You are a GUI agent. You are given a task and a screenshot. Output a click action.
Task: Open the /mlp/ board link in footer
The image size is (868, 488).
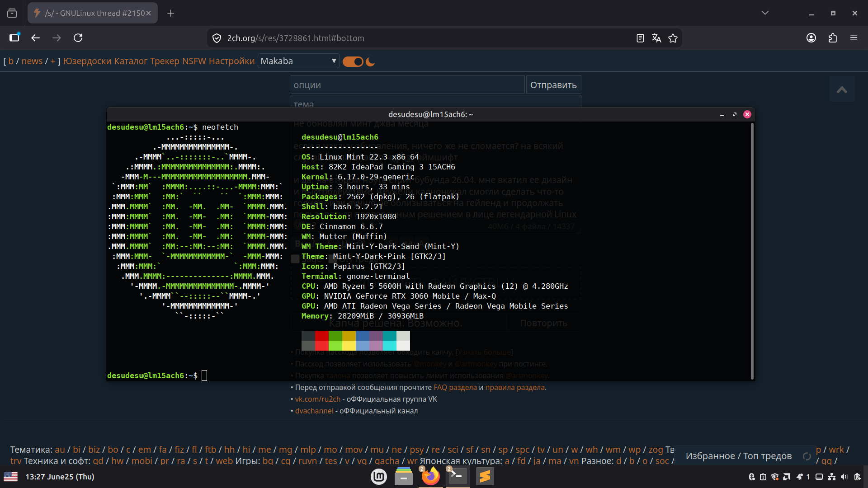point(308,450)
